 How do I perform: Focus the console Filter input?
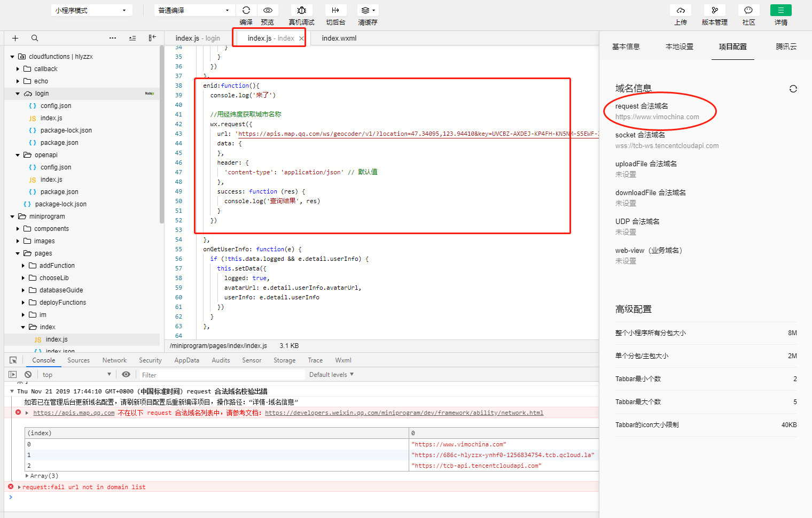pyautogui.click(x=222, y=375)
